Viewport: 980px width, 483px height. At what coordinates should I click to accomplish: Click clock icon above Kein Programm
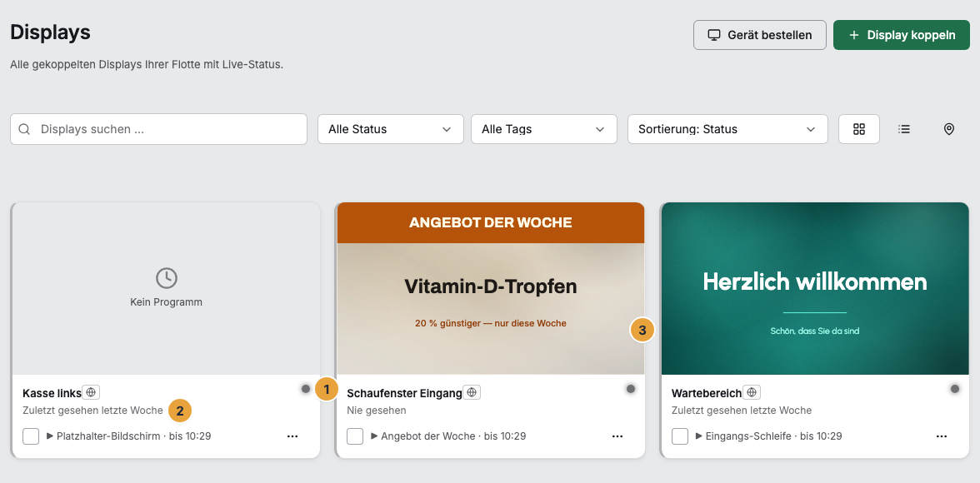pyautogui.click(x=167, y=278)
